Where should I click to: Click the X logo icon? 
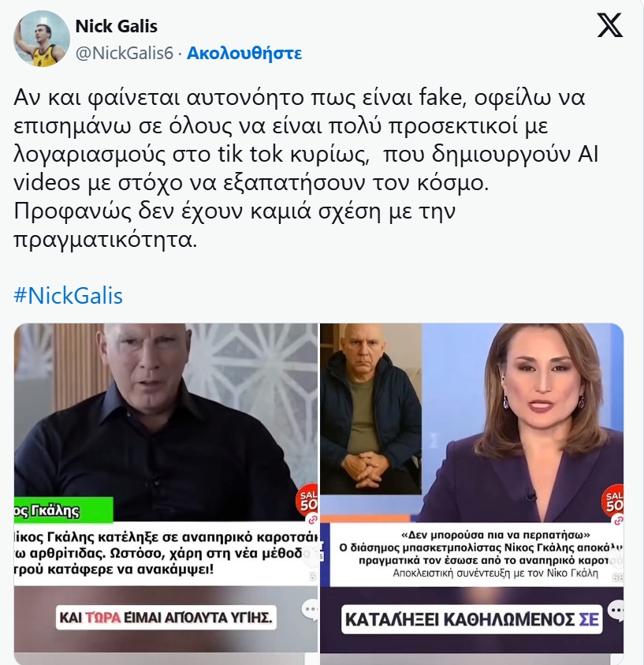610,24
